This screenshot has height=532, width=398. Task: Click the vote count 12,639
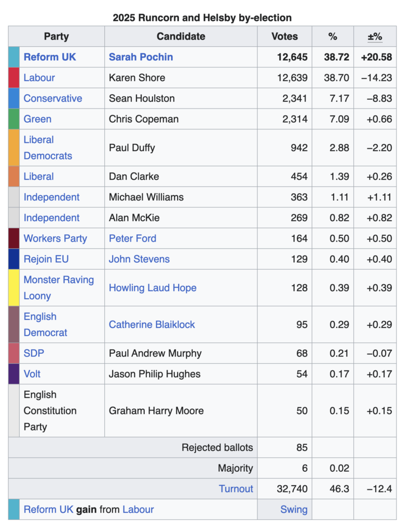point(292,78)
